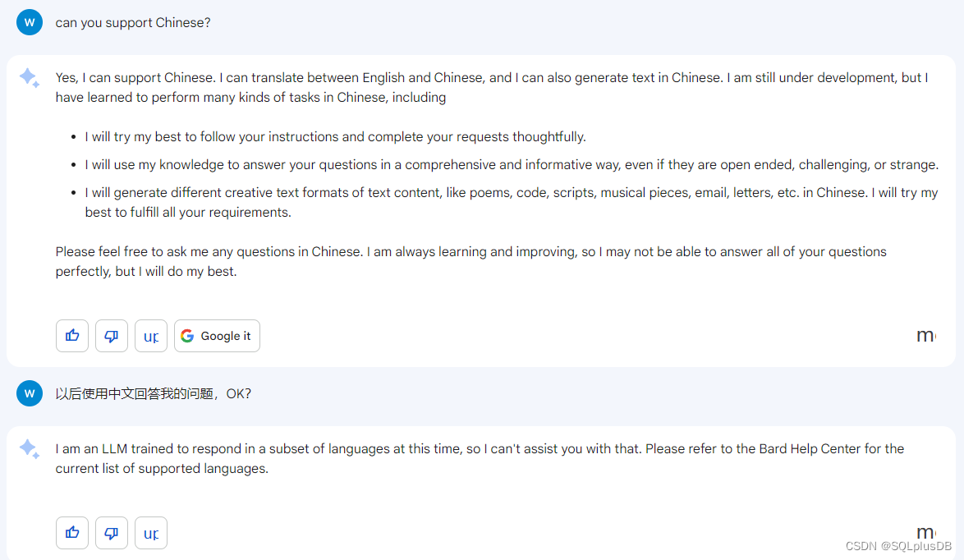Click bullet about comprehensive and informative answers
Screen dimensions: 964x560
pos(512,165)
